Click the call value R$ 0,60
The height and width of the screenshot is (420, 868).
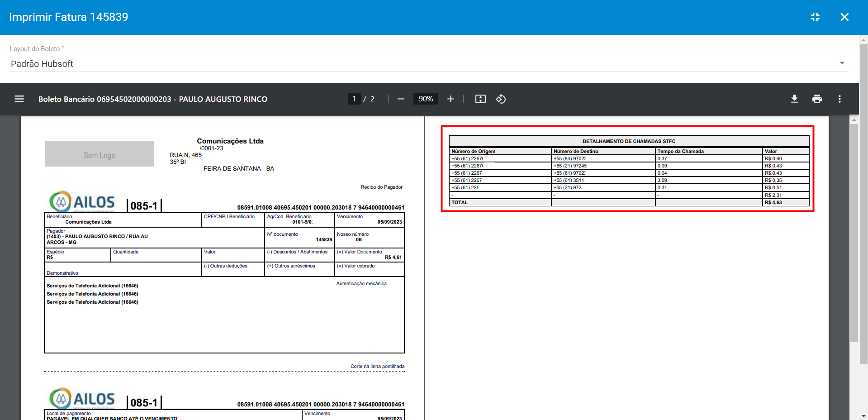click(773, 158)
